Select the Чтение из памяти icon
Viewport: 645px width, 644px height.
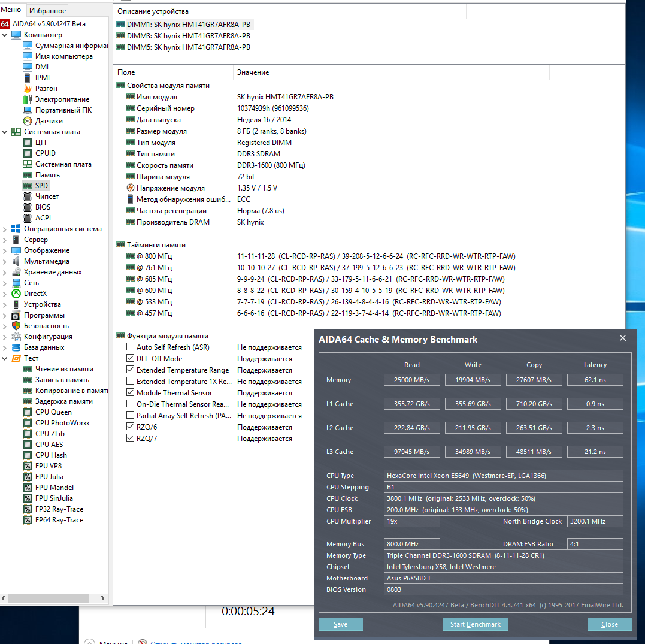tap(28, 369)
